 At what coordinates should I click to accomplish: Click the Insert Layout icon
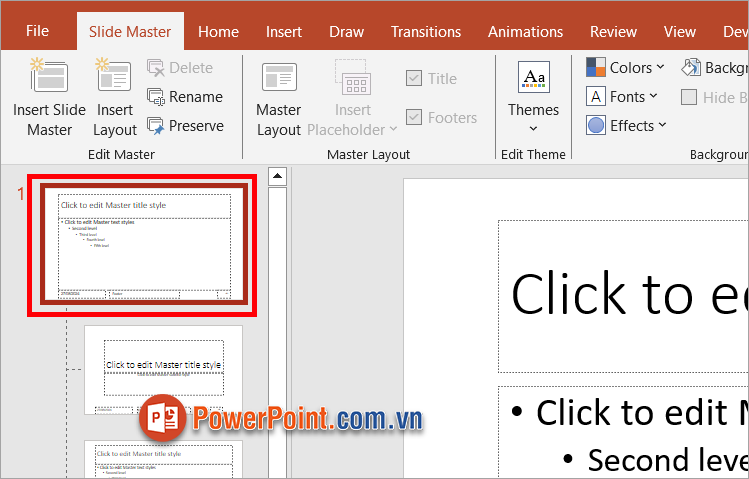coord(113,75)
